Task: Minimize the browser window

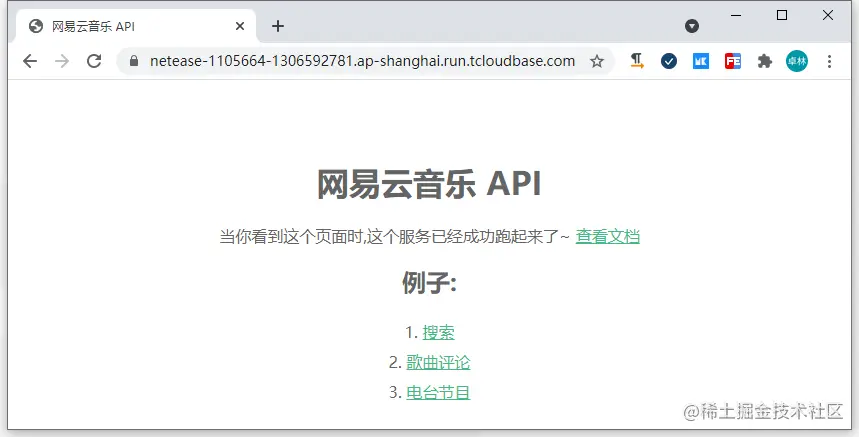Action: tap(736, 15)
